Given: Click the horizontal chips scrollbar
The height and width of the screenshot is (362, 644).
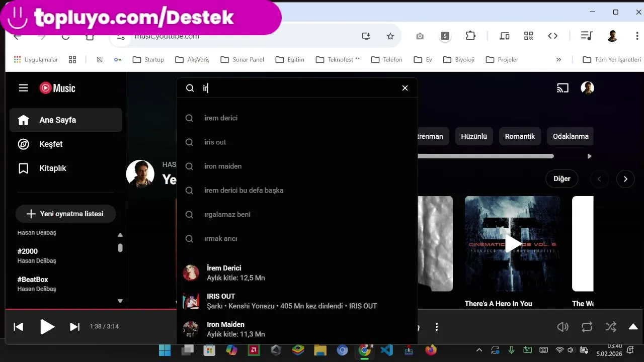Looking at the screenshot, I should [486, 156].
